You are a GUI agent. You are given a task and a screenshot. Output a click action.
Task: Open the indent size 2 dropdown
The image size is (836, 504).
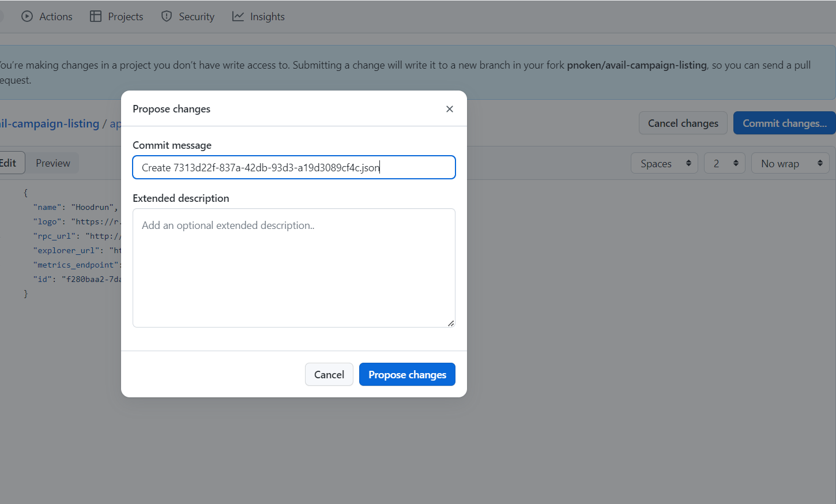tap(725, 163)
